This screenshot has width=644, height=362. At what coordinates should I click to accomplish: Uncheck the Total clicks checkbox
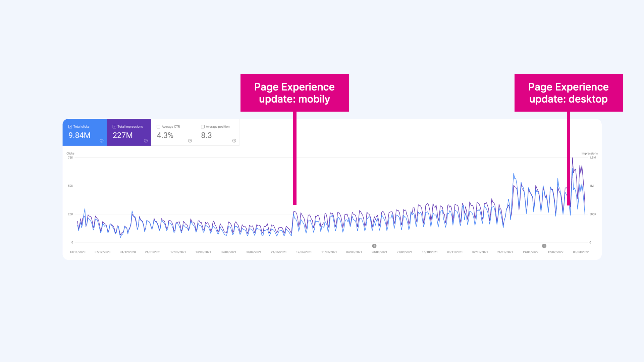point(70,127)
